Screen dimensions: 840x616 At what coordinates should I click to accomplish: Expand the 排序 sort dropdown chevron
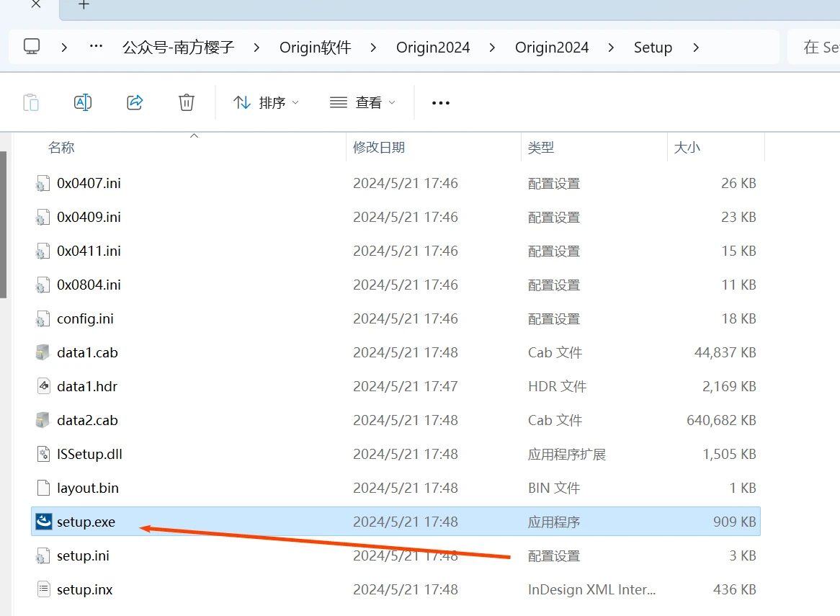[294, 102]
